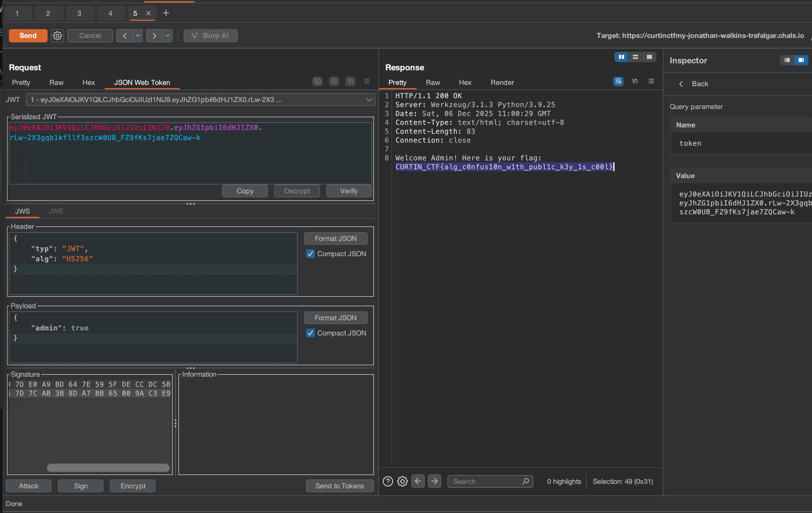Expand the back-navigation history dropdown arrow

[137, 35]
